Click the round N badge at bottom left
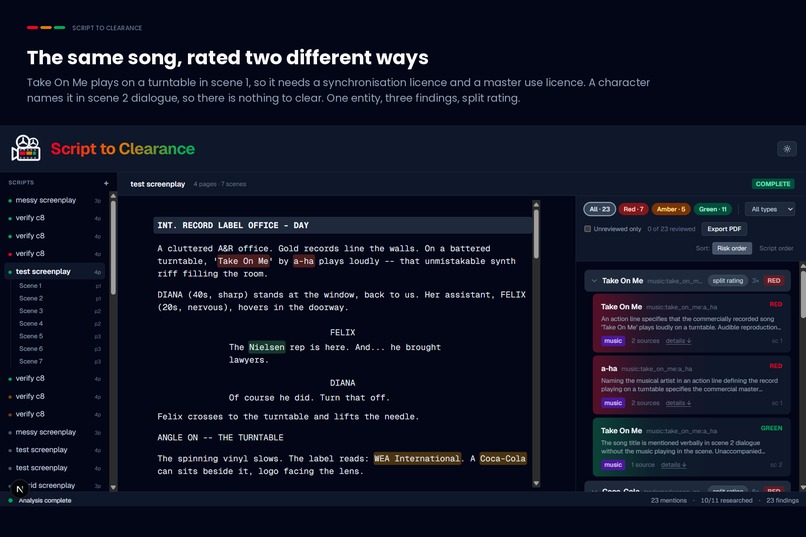This screenshot has height=537, width=806. (x=20, y=489)
